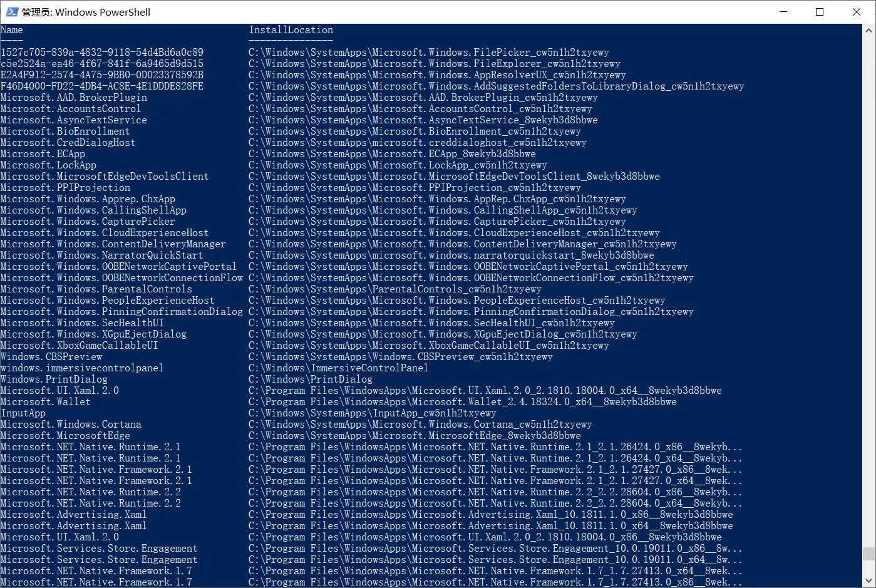Click the Microsoft.Windows.NarratorQuickStart name entry
This screenshot has width=876, height=588.
coord(102,255)
